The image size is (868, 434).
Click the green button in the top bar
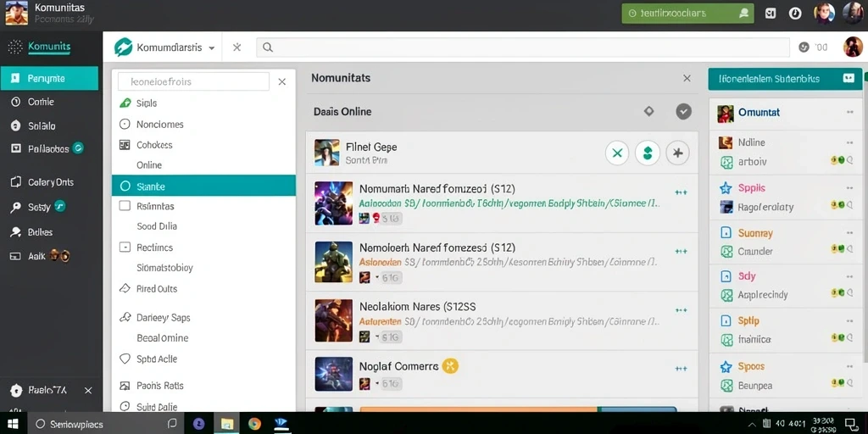(x=687, y=14)
